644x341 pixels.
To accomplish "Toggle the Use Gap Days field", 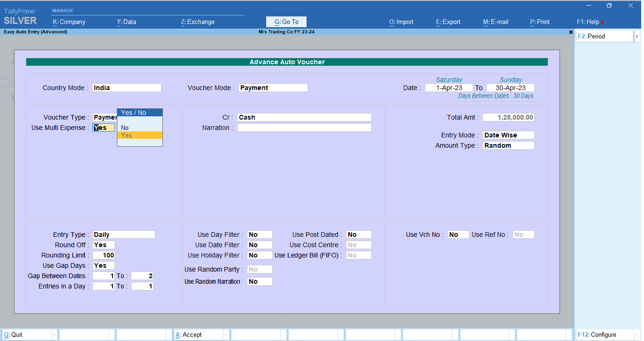I will tap(104, 265).
